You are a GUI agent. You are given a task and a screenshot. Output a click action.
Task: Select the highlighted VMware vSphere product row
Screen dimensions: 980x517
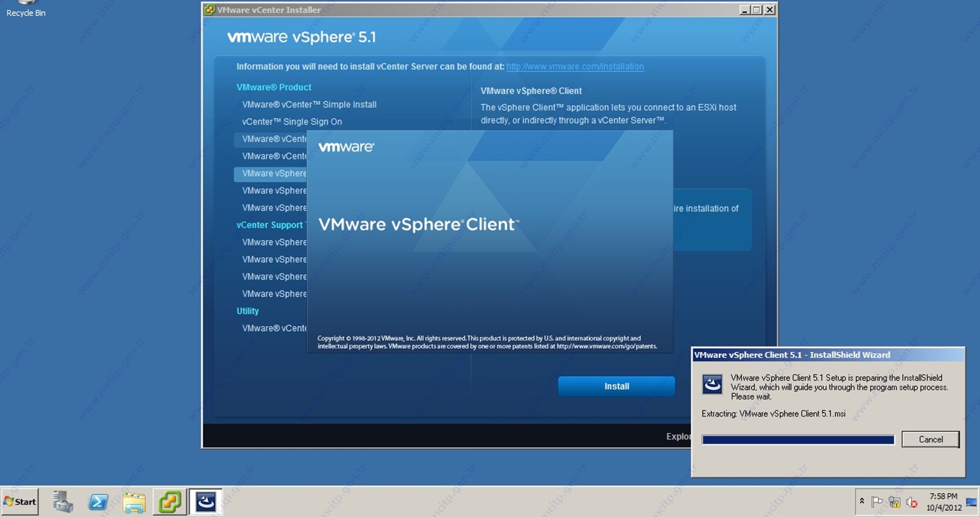coord(270,173)
